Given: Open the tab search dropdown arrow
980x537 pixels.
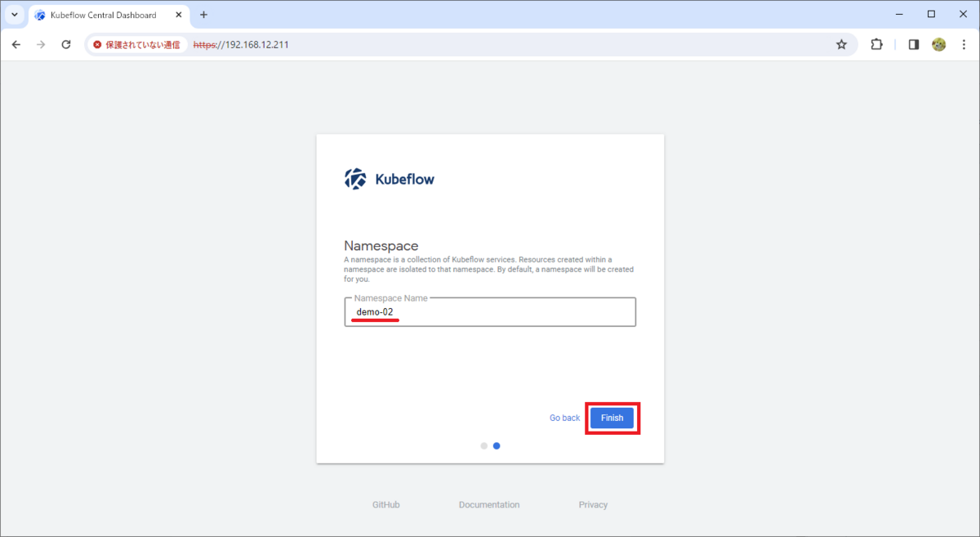Looking at the screenshot, I should pos(14,15).
